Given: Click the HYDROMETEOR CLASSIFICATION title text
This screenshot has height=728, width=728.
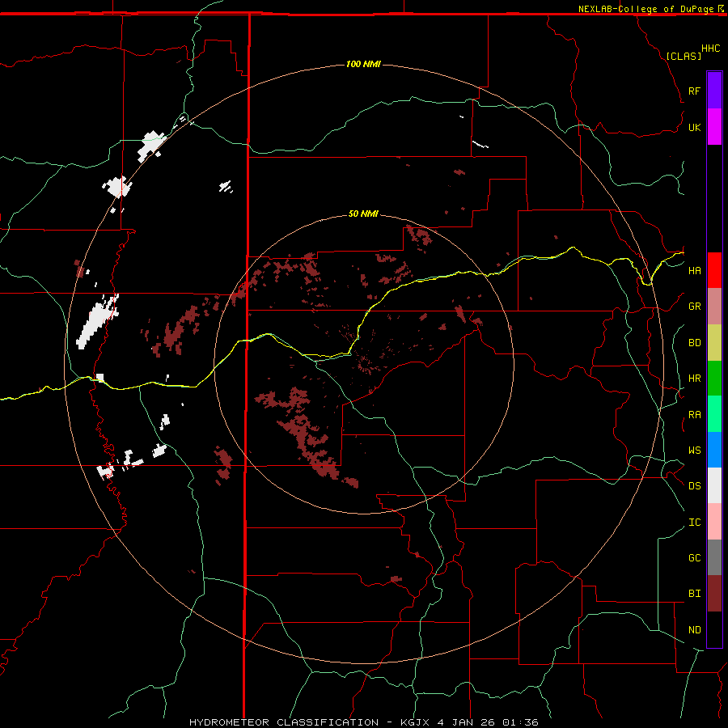Looking at the screenshot, I should 284,722.
